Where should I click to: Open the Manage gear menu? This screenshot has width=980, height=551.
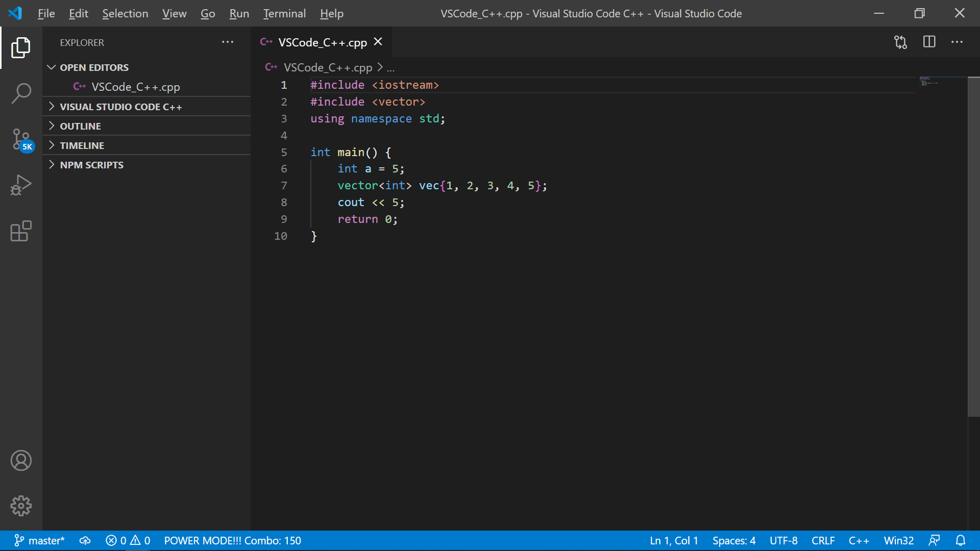[21, 506]
